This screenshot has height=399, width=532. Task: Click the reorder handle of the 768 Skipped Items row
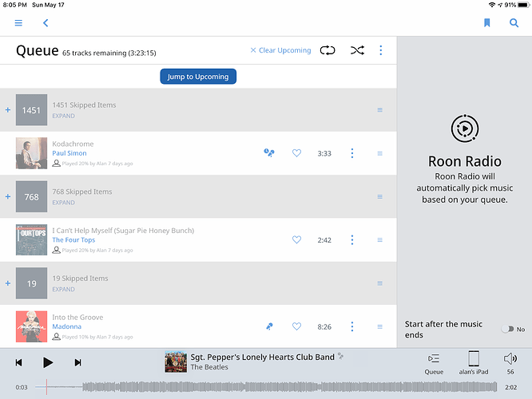380,196
